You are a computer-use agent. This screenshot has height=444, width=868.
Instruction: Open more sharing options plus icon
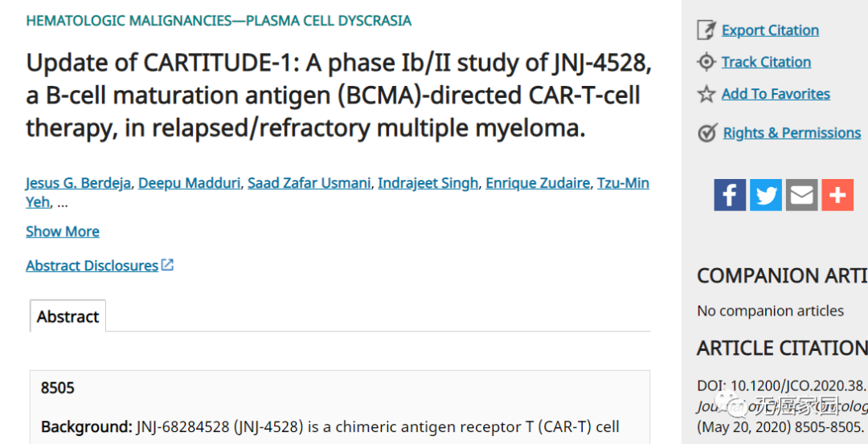(837, 195)
